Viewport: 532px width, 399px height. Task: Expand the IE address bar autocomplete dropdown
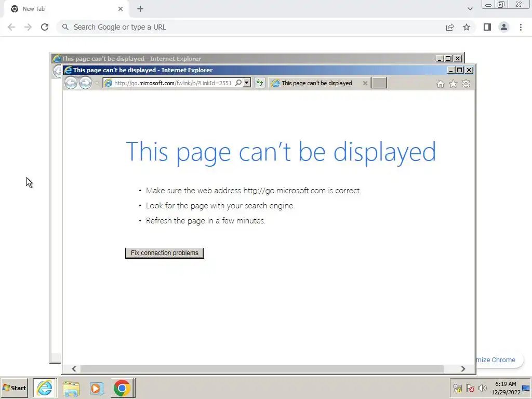click(x=247, y=83)
